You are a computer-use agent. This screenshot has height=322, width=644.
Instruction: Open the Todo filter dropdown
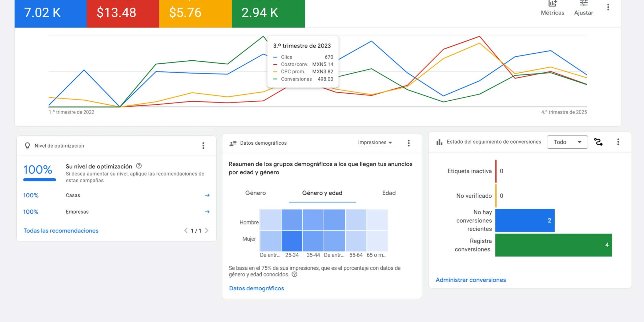pos(567,142)
